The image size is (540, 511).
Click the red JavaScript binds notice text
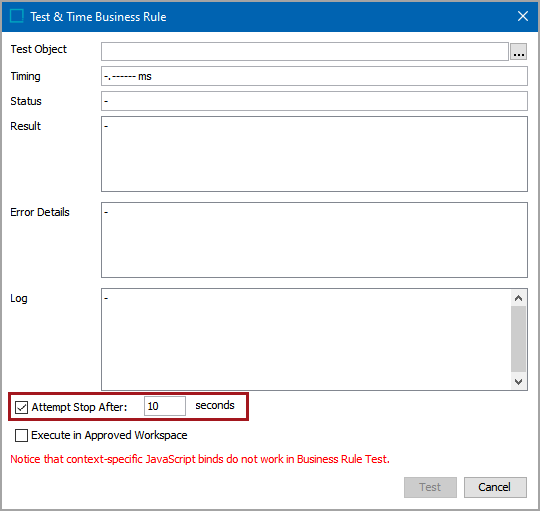[200, 459]
